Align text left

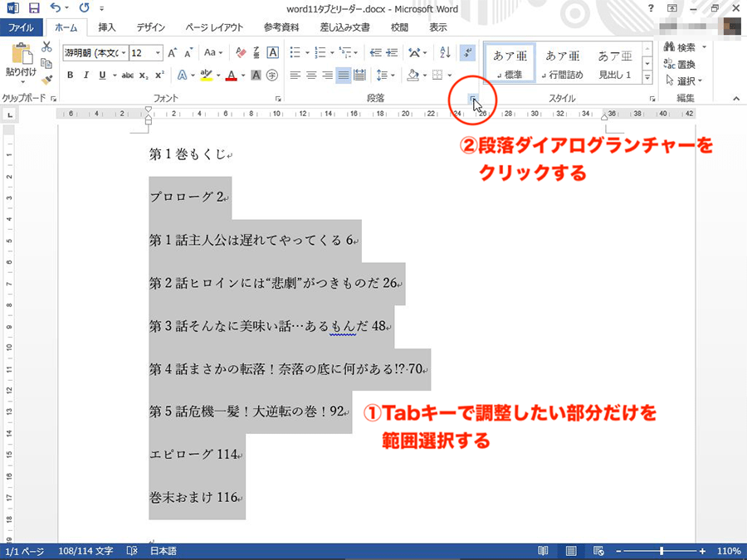click(x=295, y=75)
